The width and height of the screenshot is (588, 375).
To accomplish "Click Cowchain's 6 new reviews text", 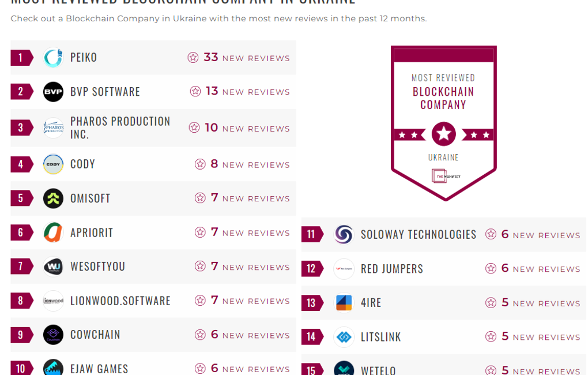I will pos(250,335).
